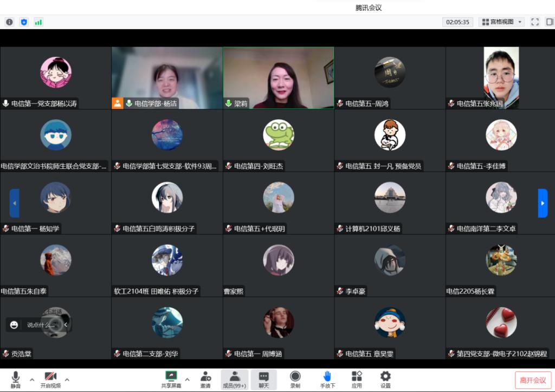Click frog avatar of 电信第四-刘旺杰
The height and width of the screenshot is (392, 555).
279,135
